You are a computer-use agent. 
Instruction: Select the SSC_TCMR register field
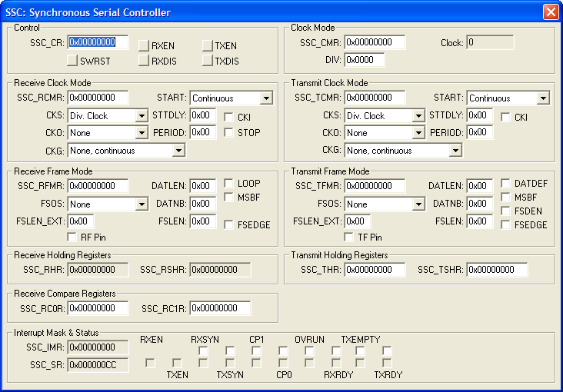click(x=375, y=98)
